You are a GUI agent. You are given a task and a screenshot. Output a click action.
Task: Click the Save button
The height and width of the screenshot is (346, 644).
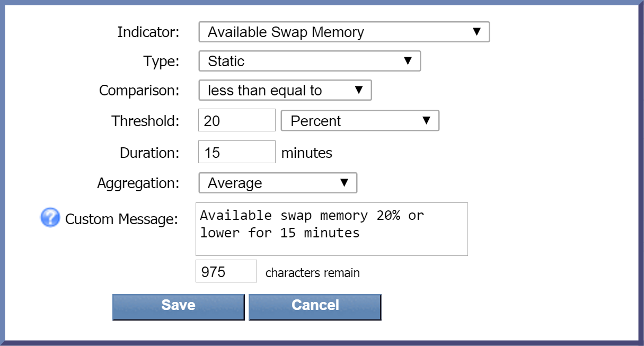(179, 307)
